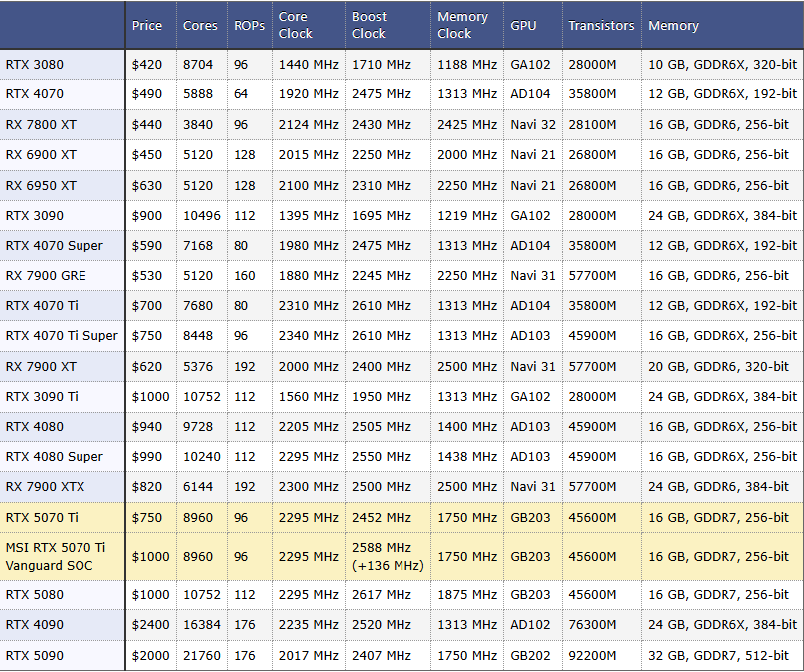Select the '10496' cores value for RTX 3090
The height and width of the screenshot is (672, 804).
point(202,215)
